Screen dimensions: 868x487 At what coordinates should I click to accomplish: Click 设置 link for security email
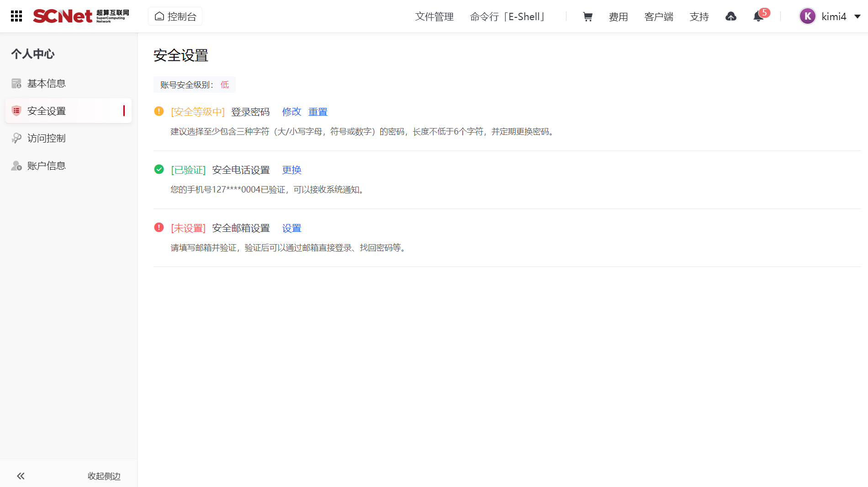(x=291, y=228)
